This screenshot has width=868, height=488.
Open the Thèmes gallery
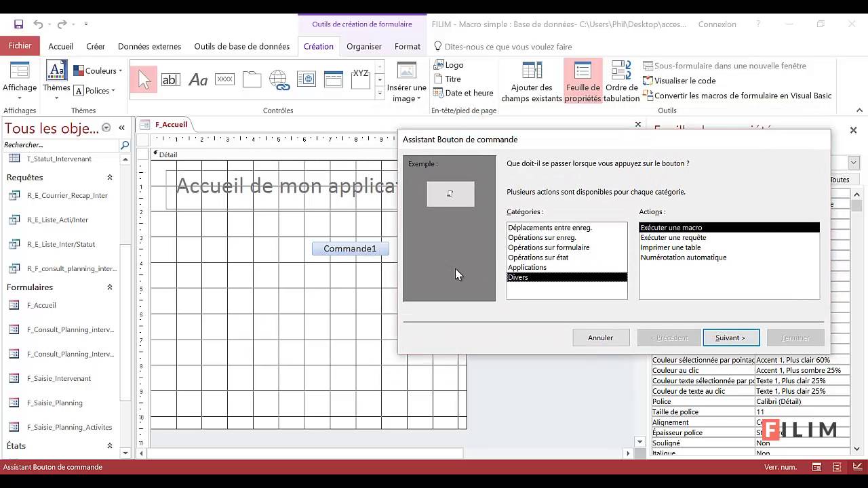click(56, 81)
